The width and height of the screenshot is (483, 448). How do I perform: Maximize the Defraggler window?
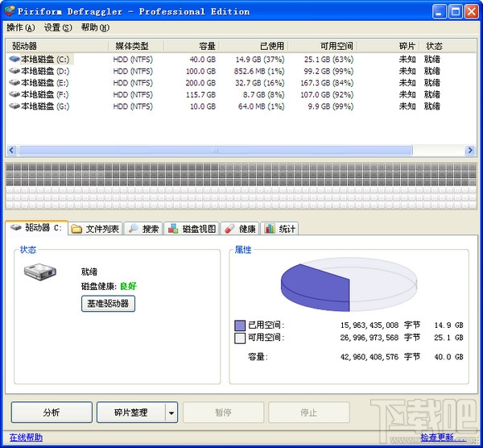(456, 12)
